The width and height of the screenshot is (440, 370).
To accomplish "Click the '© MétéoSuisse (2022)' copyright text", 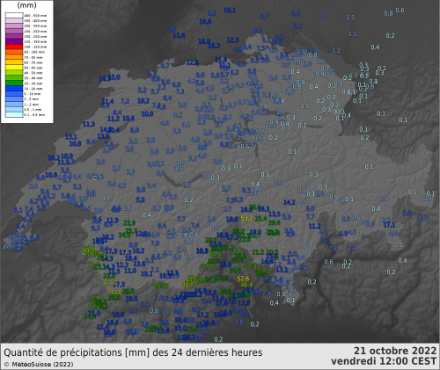I will click(39, 364).
